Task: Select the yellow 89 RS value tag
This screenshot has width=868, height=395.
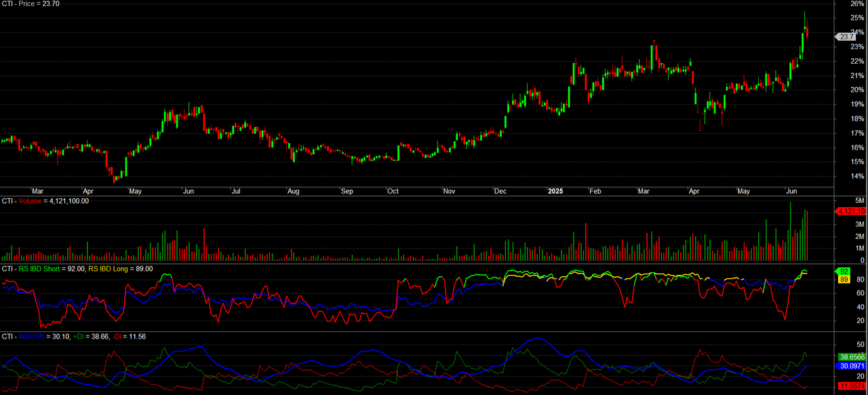Action: 844,279
